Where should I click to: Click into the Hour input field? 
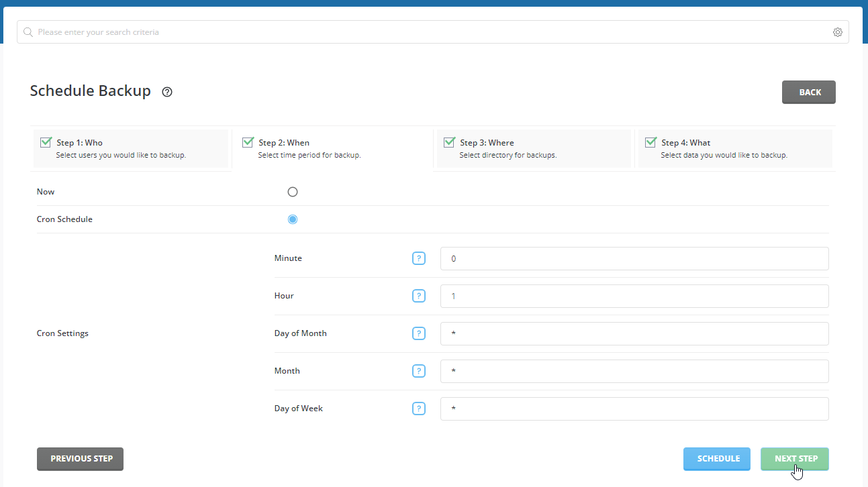pyautogui.click(x=634, y=296)
